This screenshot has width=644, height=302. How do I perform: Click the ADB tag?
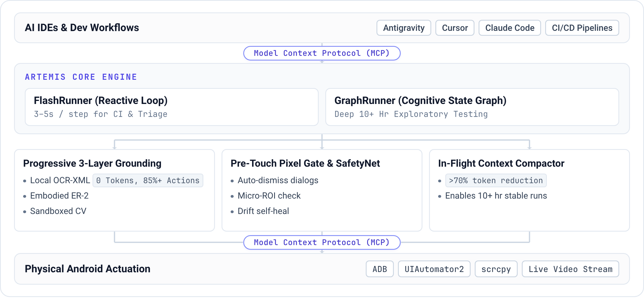(x=380, y=269)
